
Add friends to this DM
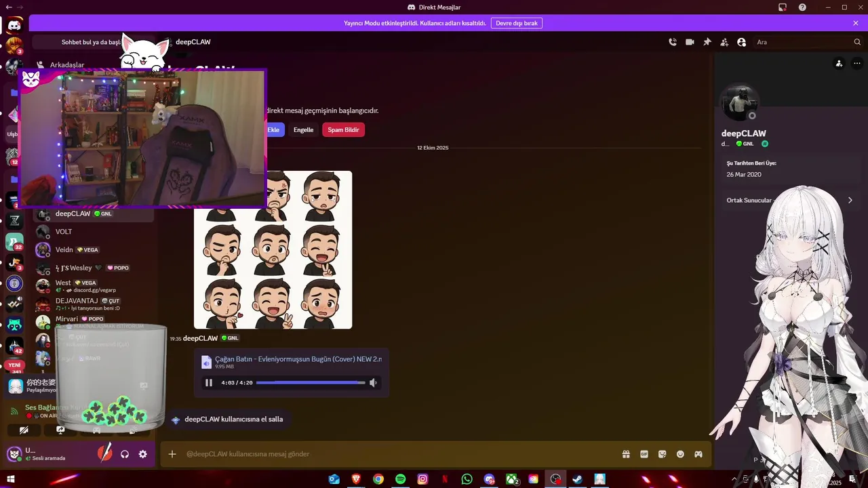click(x=724, y=42)
